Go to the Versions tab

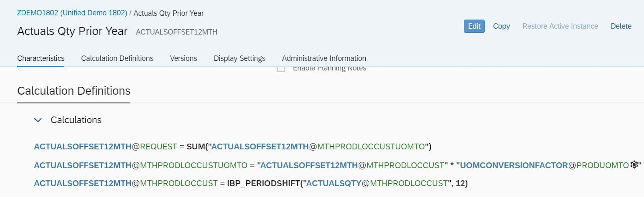tap(183, 58)
